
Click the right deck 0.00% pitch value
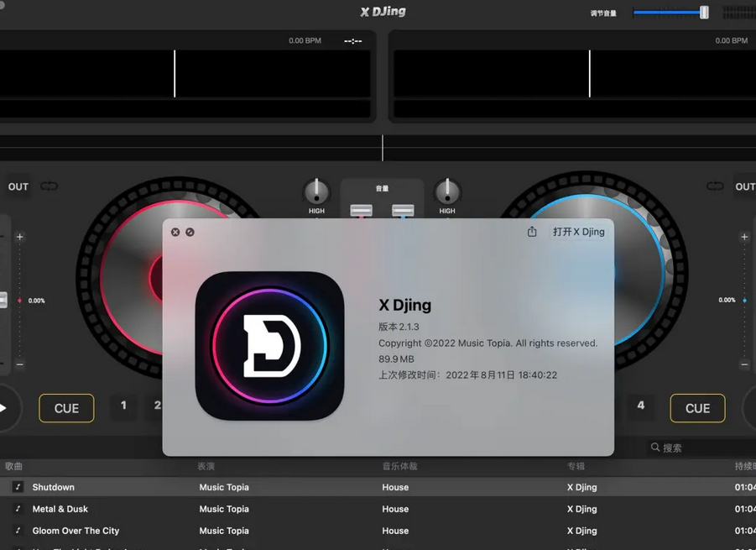pyautogui.click(x=727, y=300)
